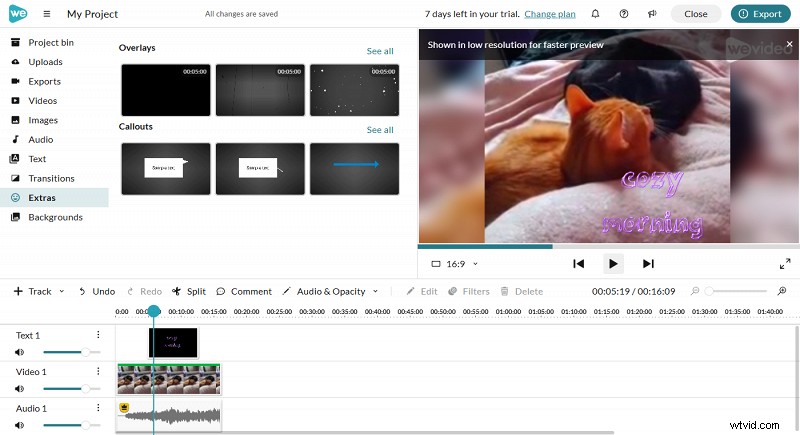Select the audio waveform clip on Audio 1
The width and height of the screenshot is (800, 435).
tap(169, 416)
